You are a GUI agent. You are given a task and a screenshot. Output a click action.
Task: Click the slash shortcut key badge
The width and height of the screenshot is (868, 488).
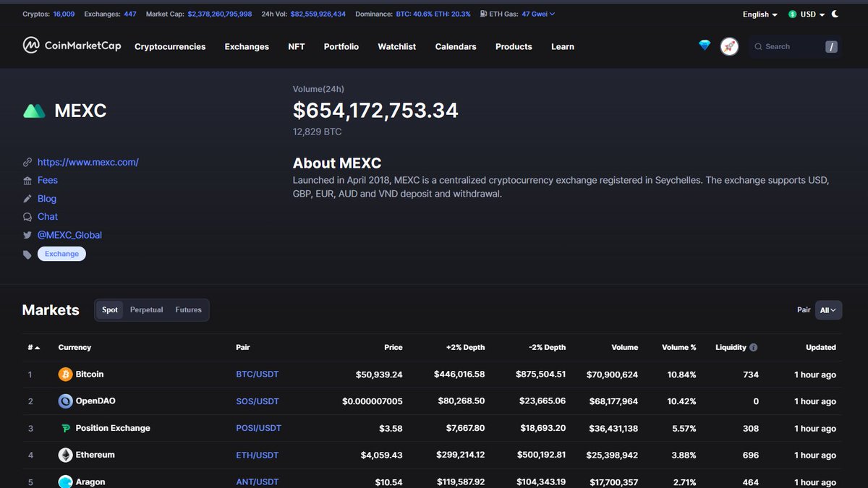pos(832,46)
